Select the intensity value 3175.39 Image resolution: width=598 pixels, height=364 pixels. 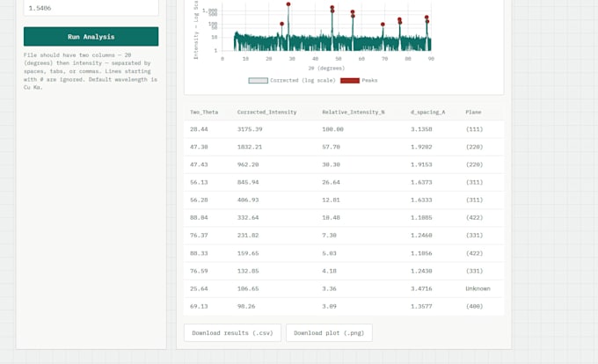coord(250,129)
